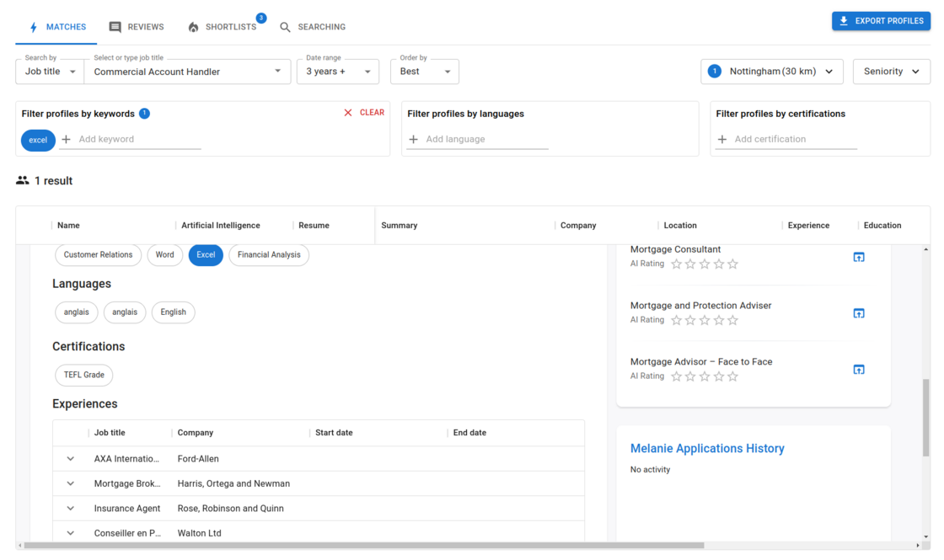The height and width of the screenshot is (560, 944).
Task: Click the red X clear keywords icon
Action: (x=347, y=112)
